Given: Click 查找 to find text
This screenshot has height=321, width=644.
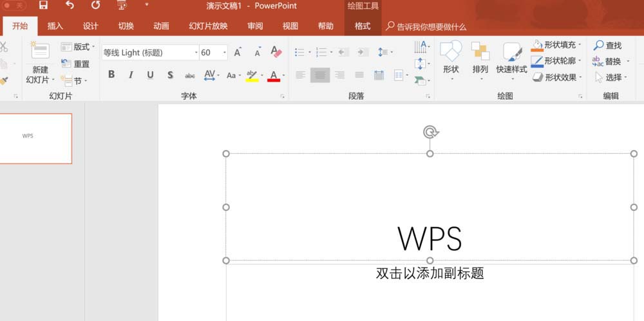Looking at the screenshot, I should click(x=608, y=46).
